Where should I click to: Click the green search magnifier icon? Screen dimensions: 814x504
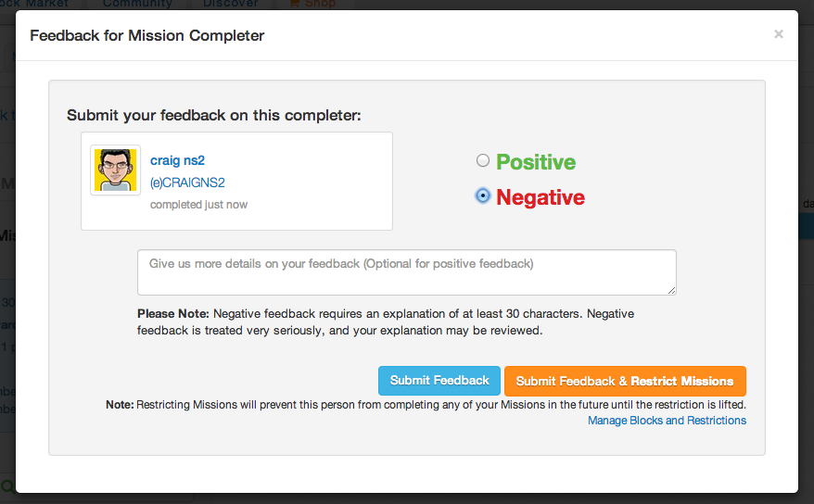tap(6, 486)
